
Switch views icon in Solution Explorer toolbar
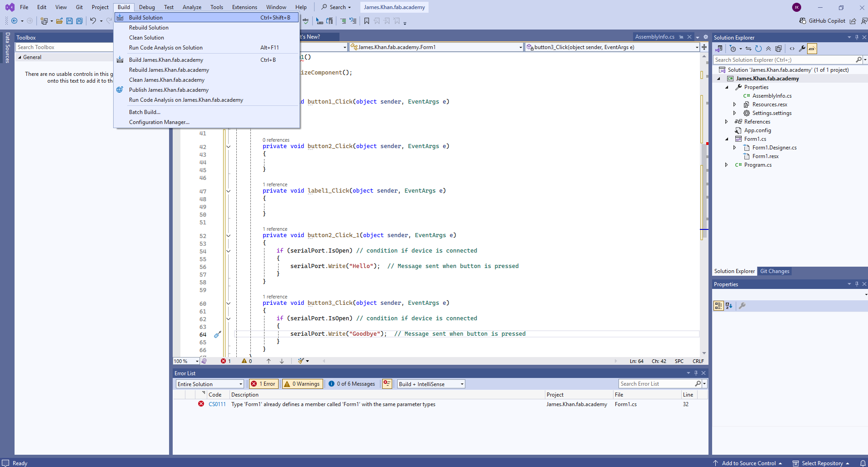[x=719, y=49]
